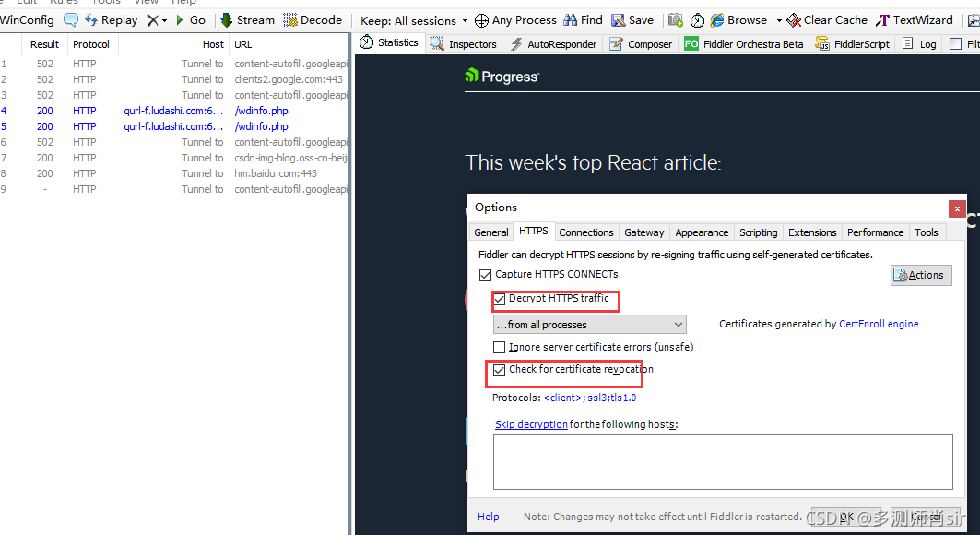Click the Replay toolbar button
The image size is (980, 535).
[x=112, y=20]
